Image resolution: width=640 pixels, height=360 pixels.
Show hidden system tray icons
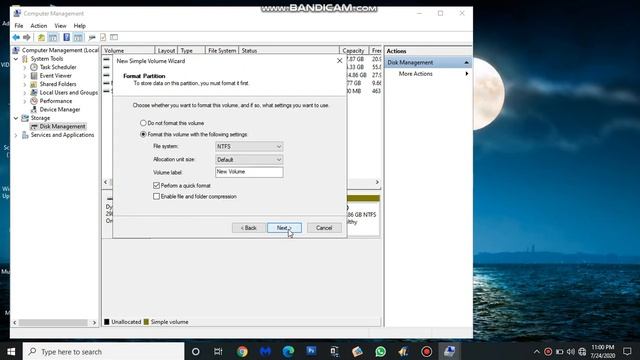pyautogui.click(x=536, y=351)
